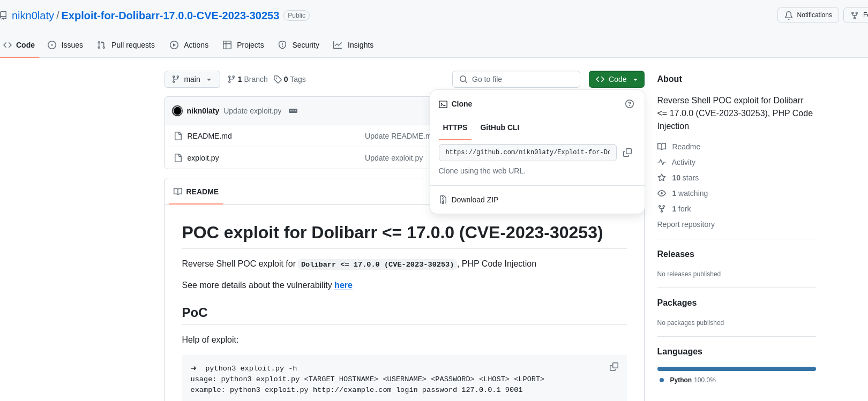Screen dimensions: 868x401
Task: Select the clone URL text field
Action: [527, 153]
